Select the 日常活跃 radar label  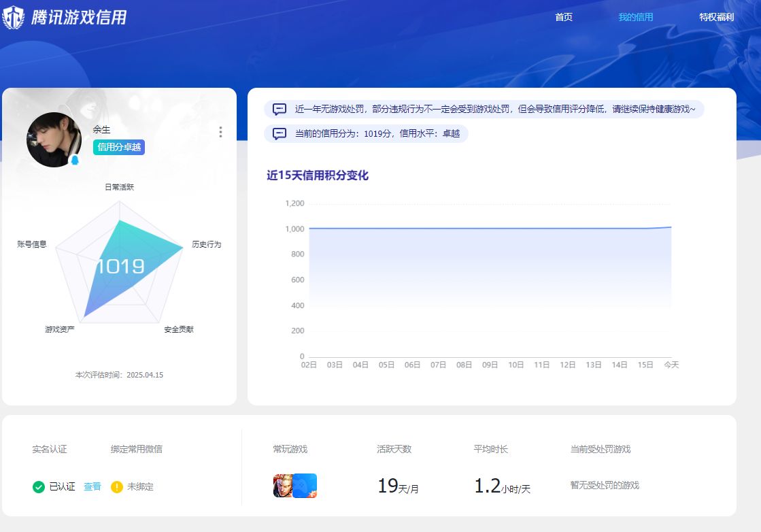click(x=120, y=187)
